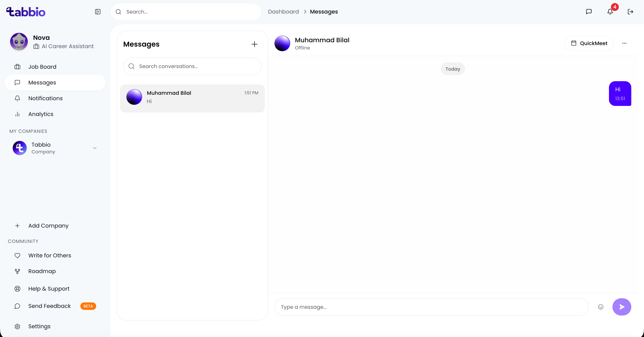Click the QuickMeet button
The width and height of the screenshot is (644, 337).
(589, 43)
